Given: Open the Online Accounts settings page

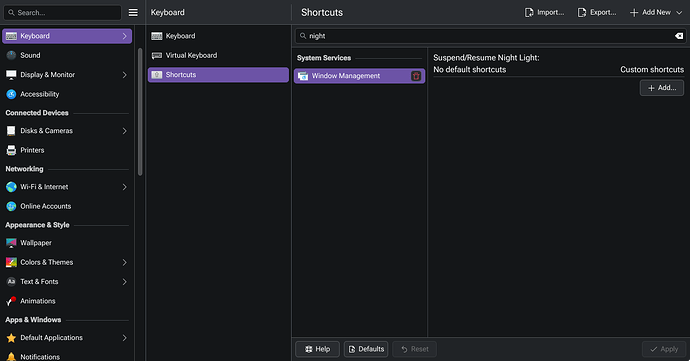Looking at the screenshot, I should (67, 206).
